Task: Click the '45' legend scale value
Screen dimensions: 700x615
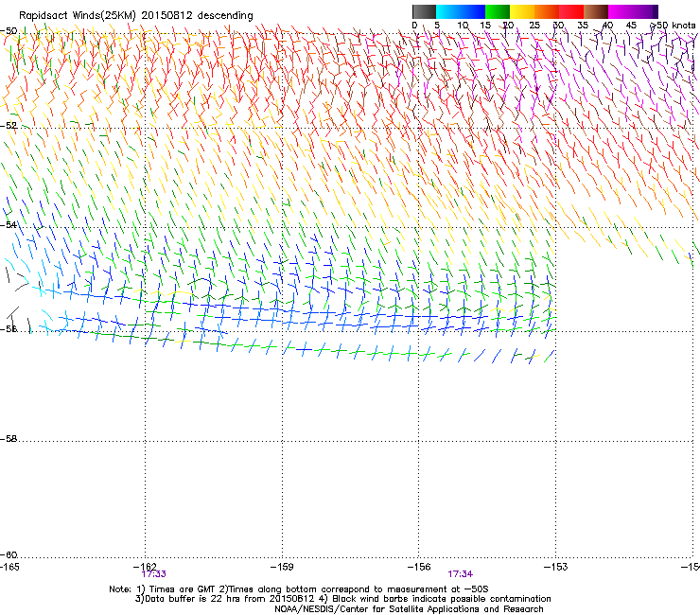Action: [x=631, y=26]
